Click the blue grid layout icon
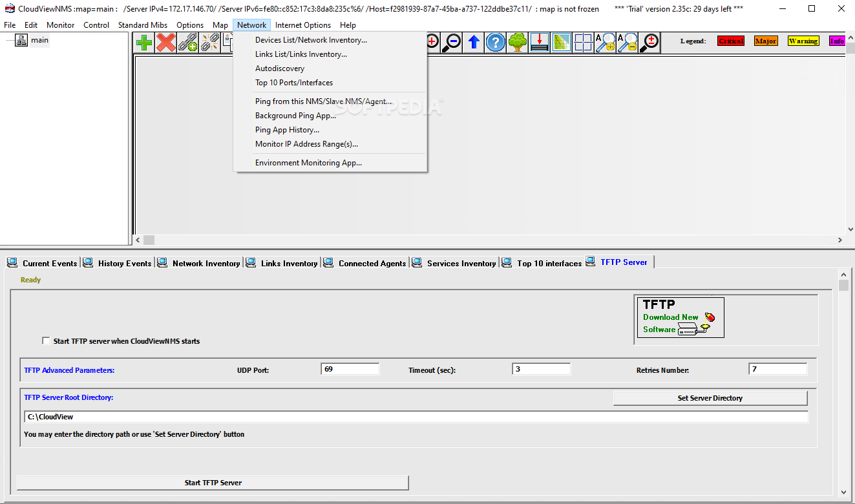Screen dimensions: 855x504 (x=584, y=43)
